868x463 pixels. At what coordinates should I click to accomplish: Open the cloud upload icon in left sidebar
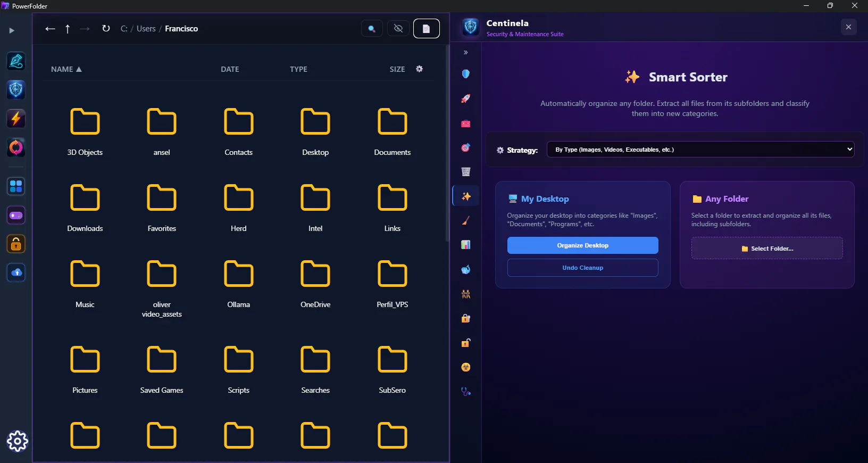[16, 273]
